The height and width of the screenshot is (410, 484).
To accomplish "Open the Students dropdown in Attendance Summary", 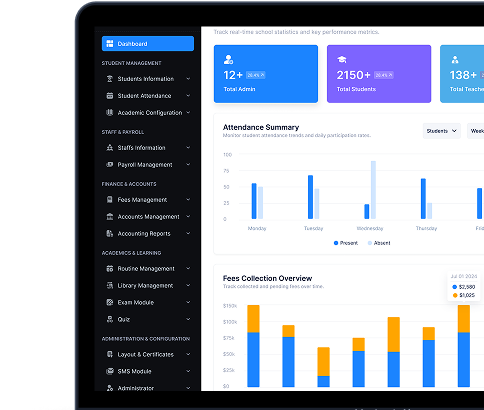I will point(442,131).
